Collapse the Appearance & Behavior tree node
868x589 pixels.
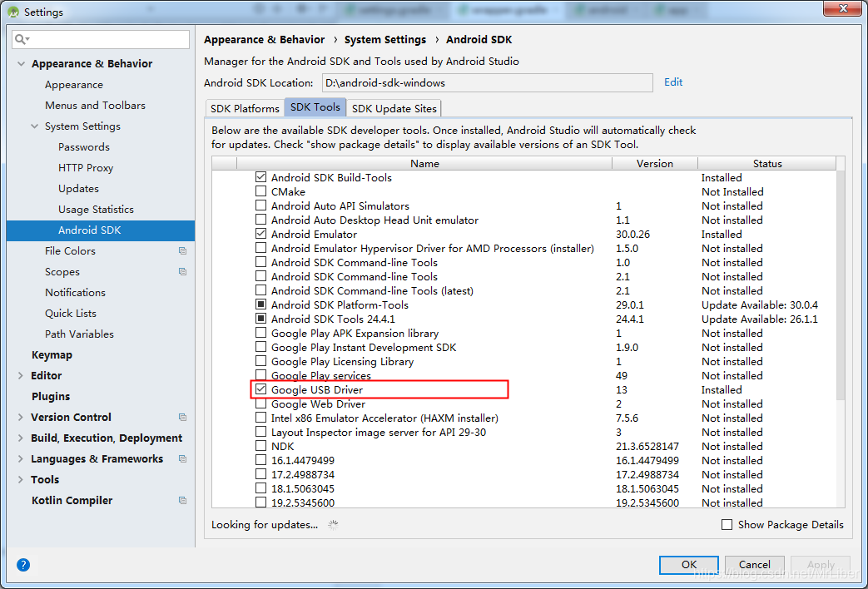coord(21,64)
